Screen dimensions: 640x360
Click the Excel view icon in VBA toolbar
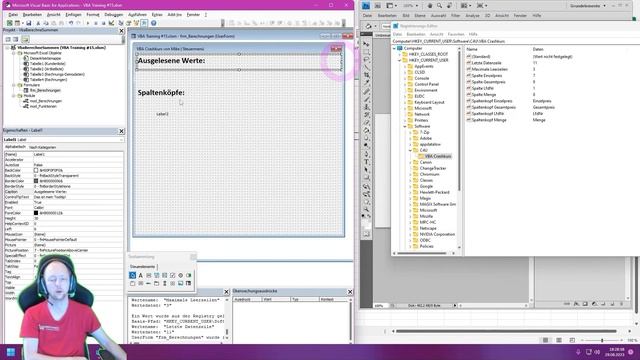pyautogui.click(x=9, y=23)
